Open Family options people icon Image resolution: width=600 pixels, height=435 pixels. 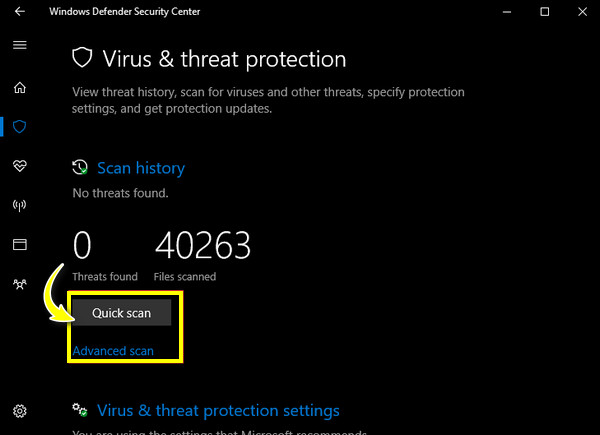click(20, 284)
